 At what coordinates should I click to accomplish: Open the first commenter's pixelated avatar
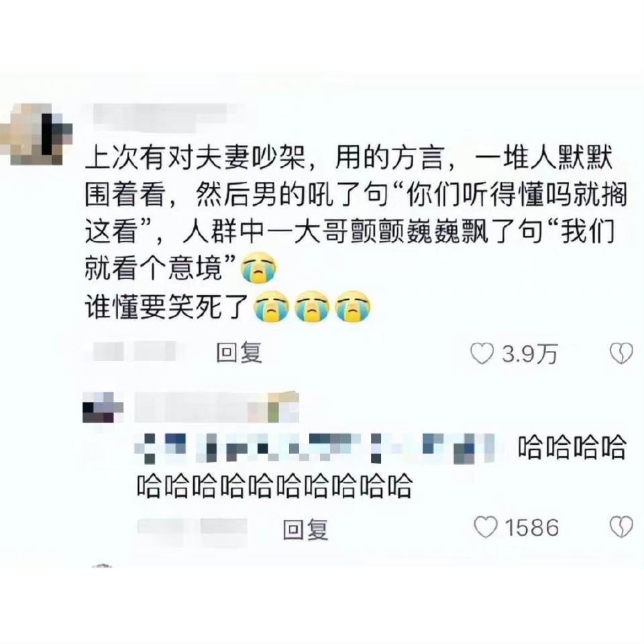click(x=36, y=135)
